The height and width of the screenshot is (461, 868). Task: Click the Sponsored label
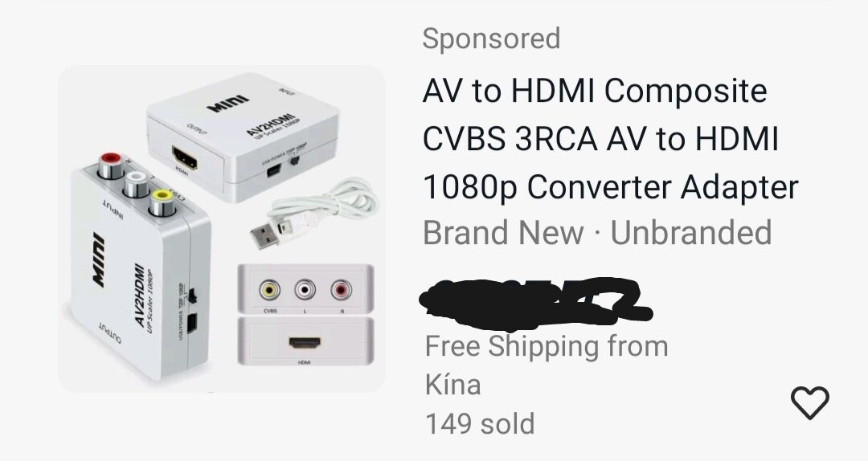point(491,39)
